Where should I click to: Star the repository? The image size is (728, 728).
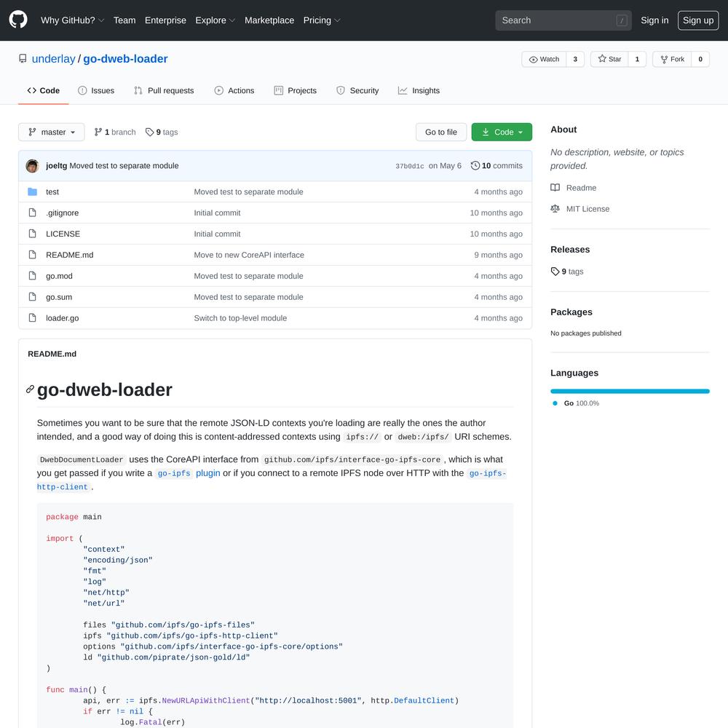[609, 59]
